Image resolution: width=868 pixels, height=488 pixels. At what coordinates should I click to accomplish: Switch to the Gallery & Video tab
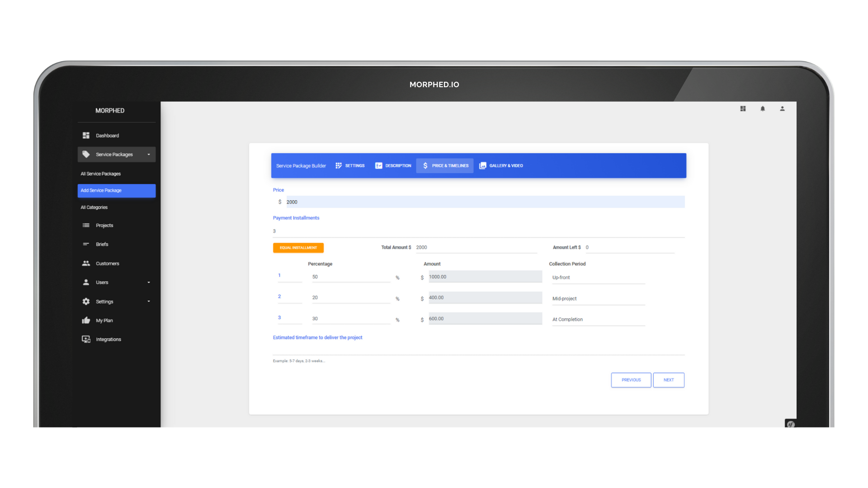click(x=501, y=166)
